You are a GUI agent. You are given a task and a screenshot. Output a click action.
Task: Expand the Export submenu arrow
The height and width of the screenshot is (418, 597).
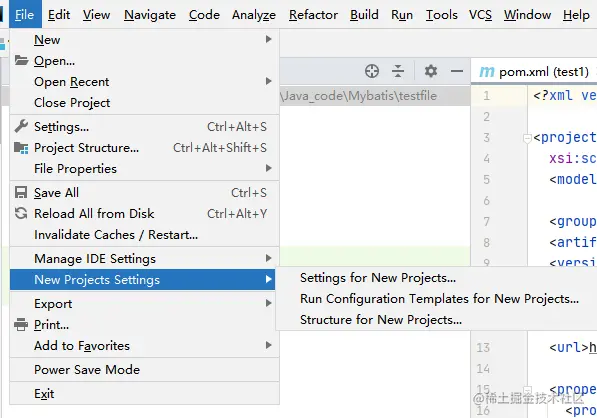point(268,303)
